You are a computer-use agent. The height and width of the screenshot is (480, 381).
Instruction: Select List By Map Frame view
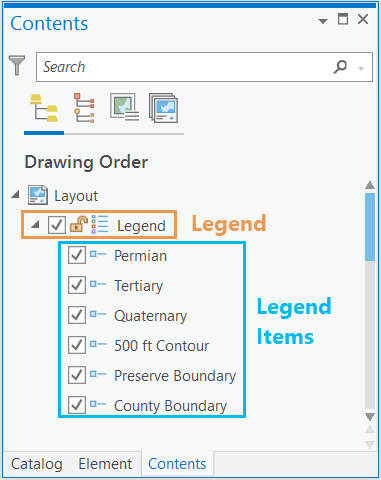(x=125, y=107)
